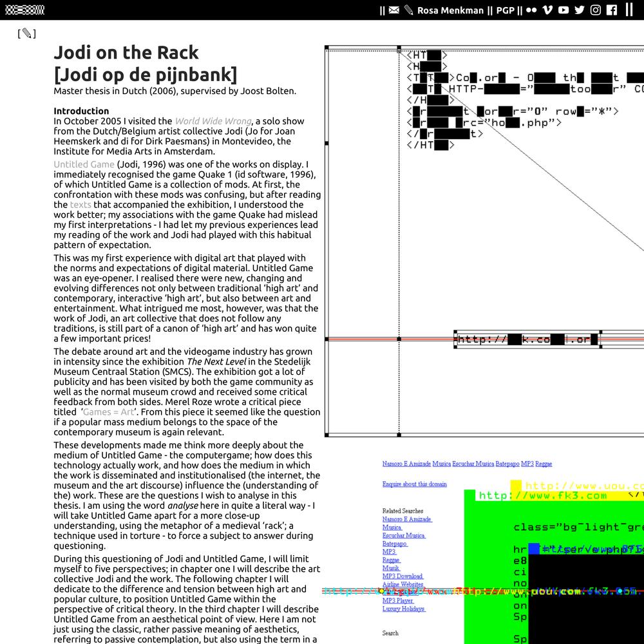Open the Instagram profile icon
This screenshot has height=644, width=644.
click(596, 10)
